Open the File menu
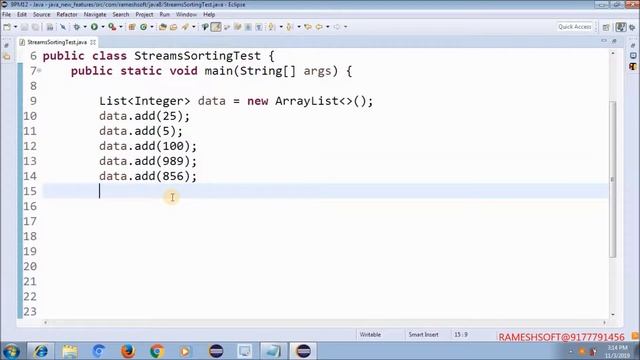 click(x=7, y=14)
